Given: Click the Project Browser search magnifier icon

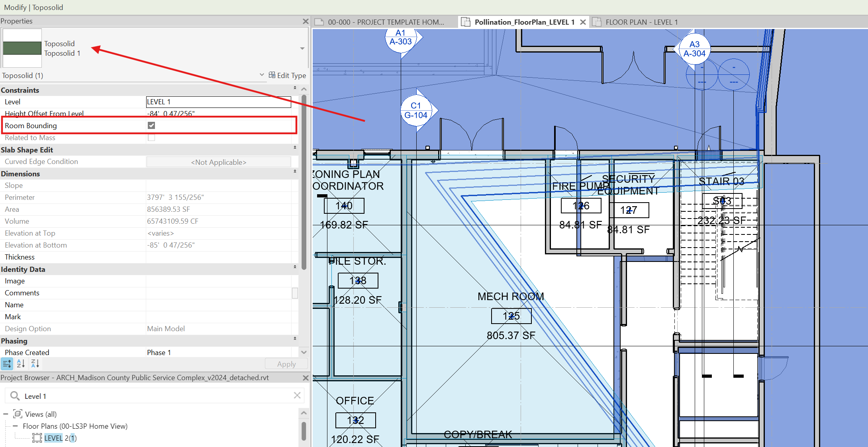Looking at the screenshot, I should (15, 396).
